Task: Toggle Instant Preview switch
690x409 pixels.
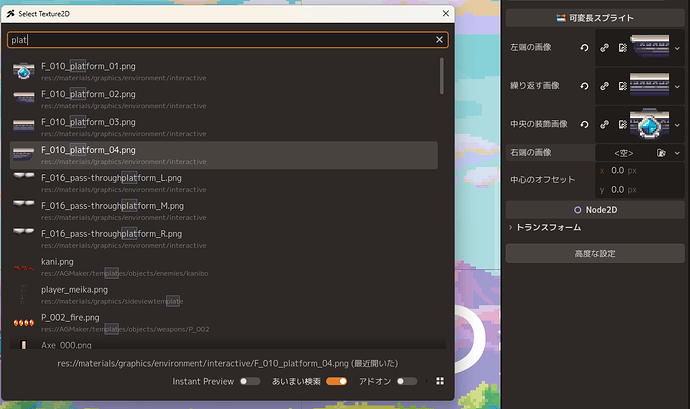Action: click(x=250, y=381)
